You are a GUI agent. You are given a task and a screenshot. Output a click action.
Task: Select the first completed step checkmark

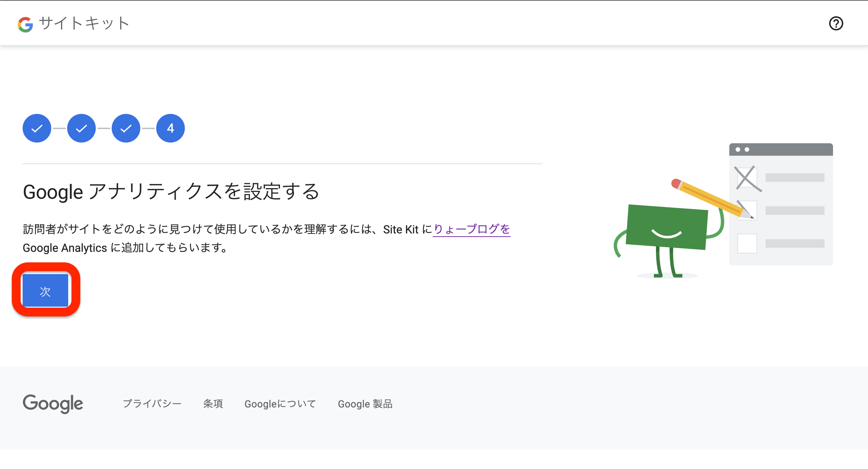(37, 128)
